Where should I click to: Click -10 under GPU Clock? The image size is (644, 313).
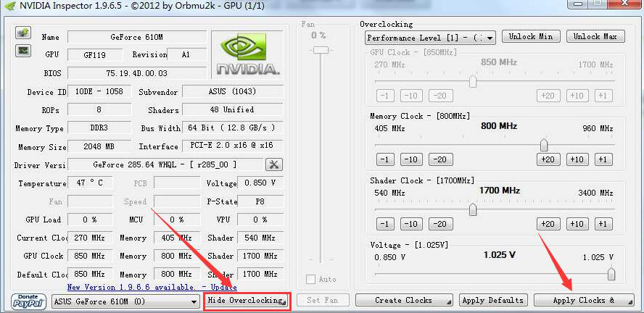coord(411,96)
